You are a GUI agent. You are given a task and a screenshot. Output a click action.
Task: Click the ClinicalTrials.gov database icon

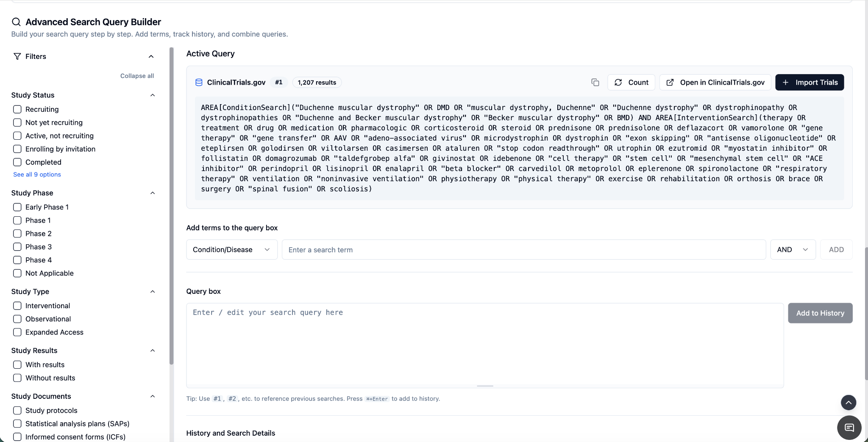pyautogui.click(x=199, y=83)
